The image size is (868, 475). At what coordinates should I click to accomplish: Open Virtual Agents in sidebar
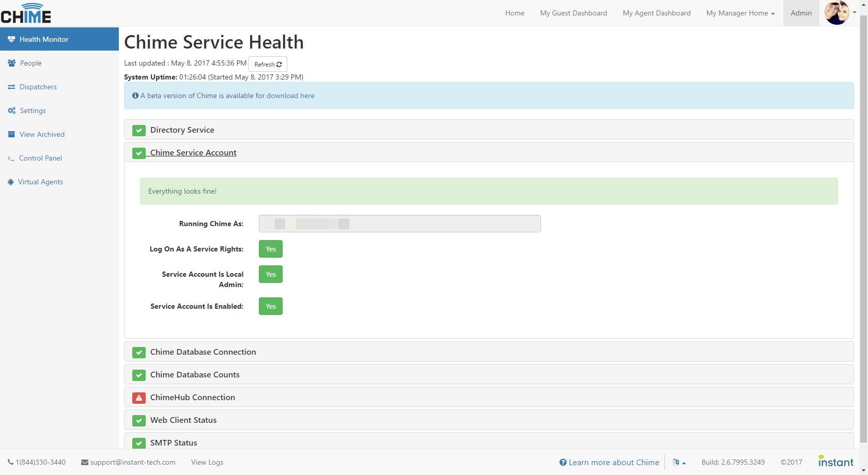[59, 182]
